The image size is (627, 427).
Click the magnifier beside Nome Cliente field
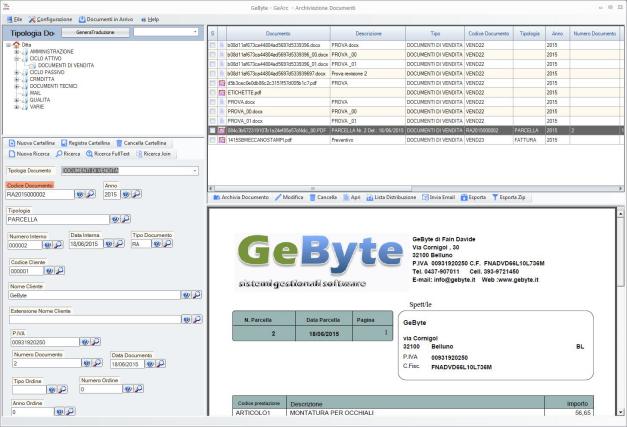(x=197, y=295)
